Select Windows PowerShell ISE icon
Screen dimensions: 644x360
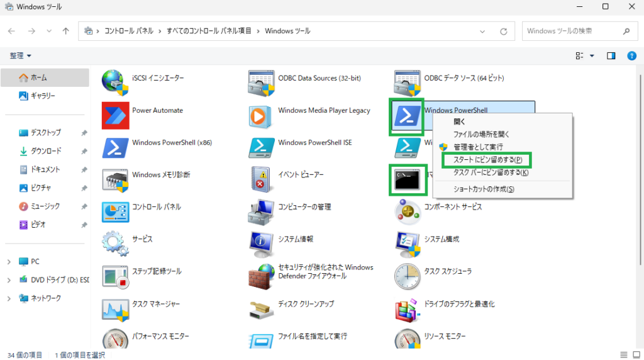click(x=261, y=148)
